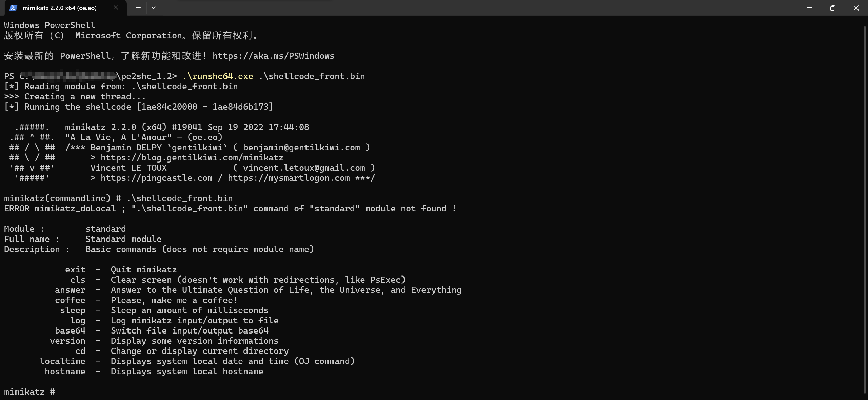Close the mimikatz 2.2.0 x64 tab
868x400 pixels.
pyautogui.click(x=116, y=8)
